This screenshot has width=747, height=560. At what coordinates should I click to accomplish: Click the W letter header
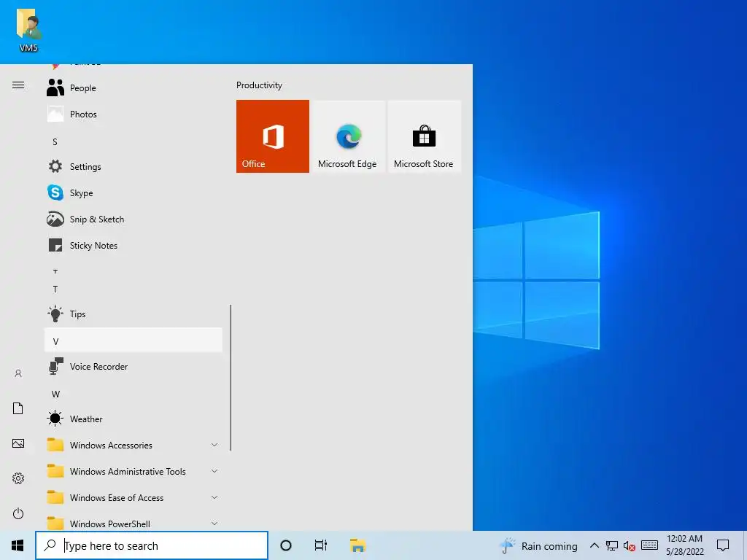tap(133, 393)
